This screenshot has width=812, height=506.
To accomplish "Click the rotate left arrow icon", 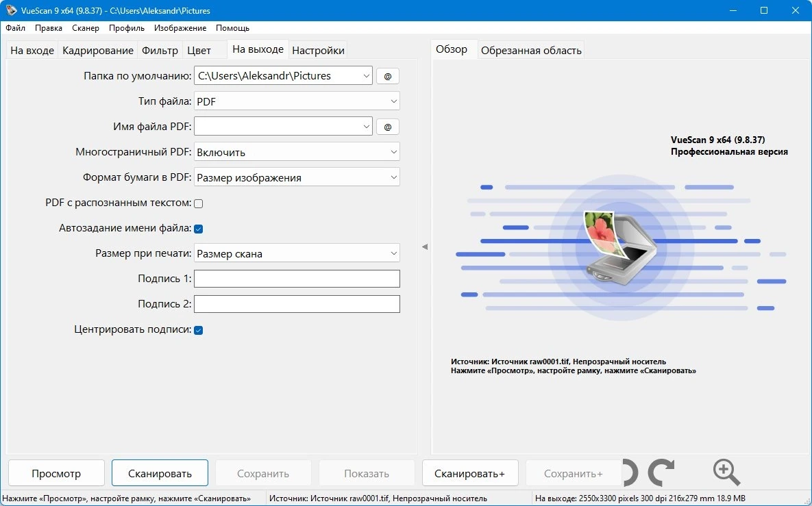I will click(630, 472).
